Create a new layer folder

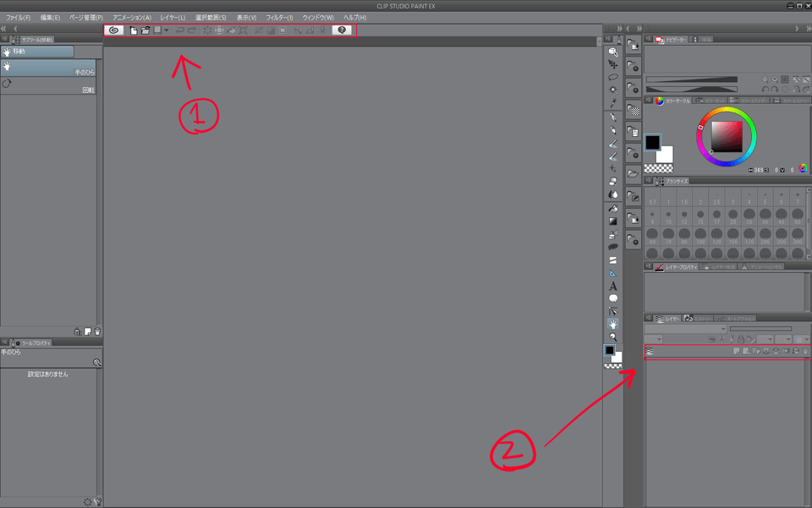click(x=756, y=351)
